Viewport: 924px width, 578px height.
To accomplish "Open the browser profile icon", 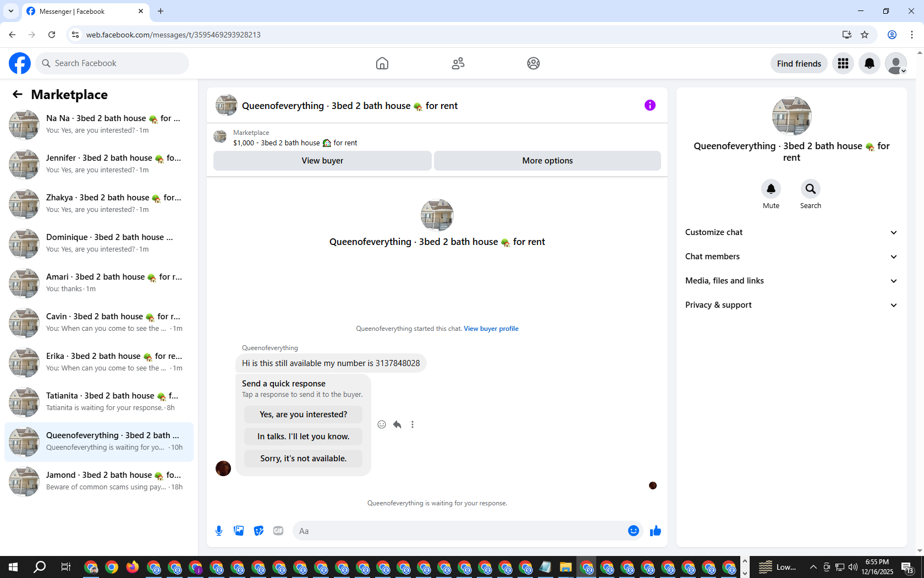I will (x=892, y=35).
